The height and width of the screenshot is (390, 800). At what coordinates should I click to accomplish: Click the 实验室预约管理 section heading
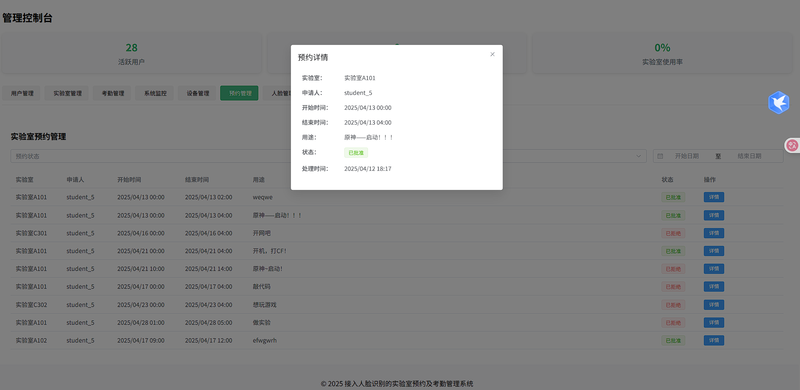pyautogui.click(x=38, y=136)
